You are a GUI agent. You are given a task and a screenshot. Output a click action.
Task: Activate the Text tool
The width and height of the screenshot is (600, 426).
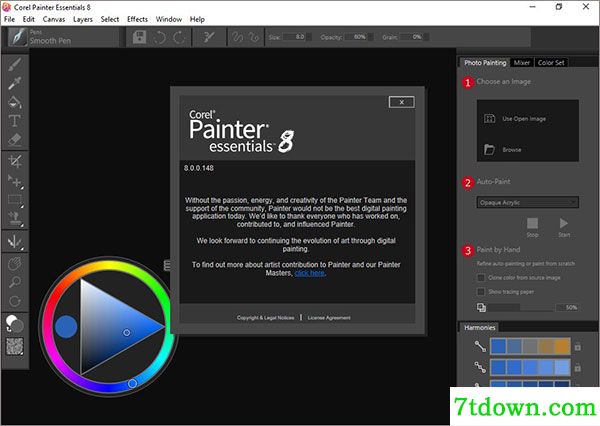tap(15, 121)
